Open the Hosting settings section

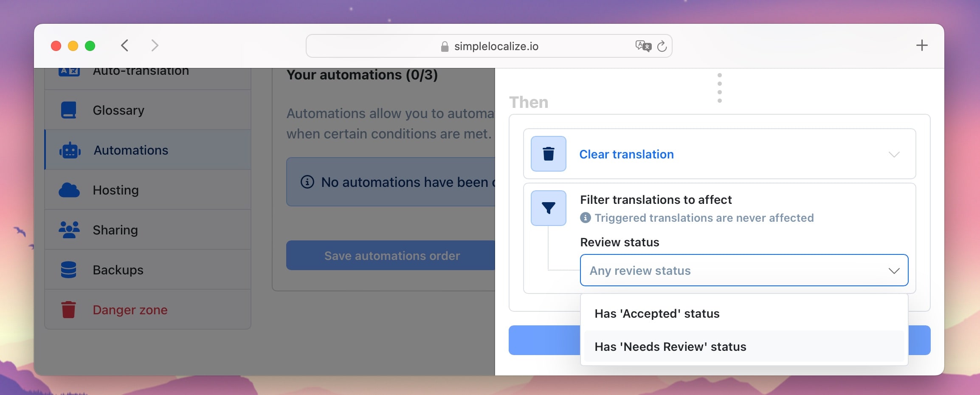[148, 190]
